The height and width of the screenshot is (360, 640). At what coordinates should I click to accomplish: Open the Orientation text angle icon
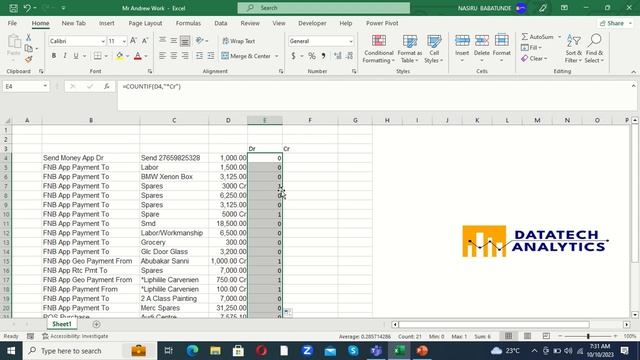pyautogui.click(x=200, y=40)
